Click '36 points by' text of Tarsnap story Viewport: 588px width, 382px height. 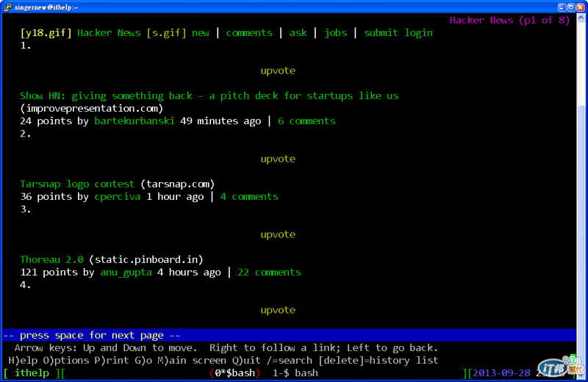[54, 197]
